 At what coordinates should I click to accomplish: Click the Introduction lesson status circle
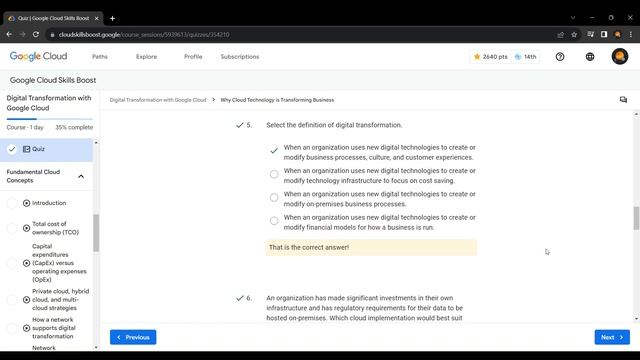tap(12, 203)
